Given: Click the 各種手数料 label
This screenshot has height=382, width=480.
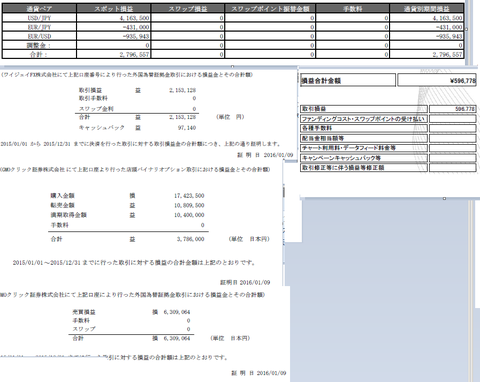Looking at the screenshot, I should pos(364,128).
